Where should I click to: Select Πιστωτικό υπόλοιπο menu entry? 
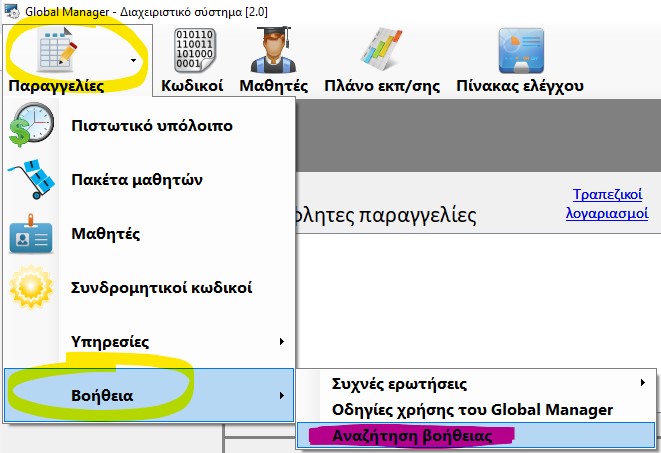click(149, 126)
